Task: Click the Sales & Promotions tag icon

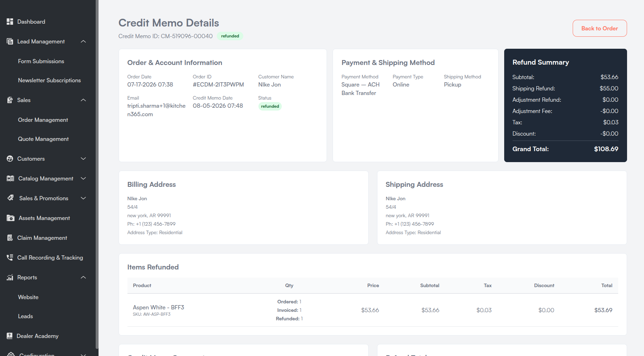Action: tap(11, 198)
